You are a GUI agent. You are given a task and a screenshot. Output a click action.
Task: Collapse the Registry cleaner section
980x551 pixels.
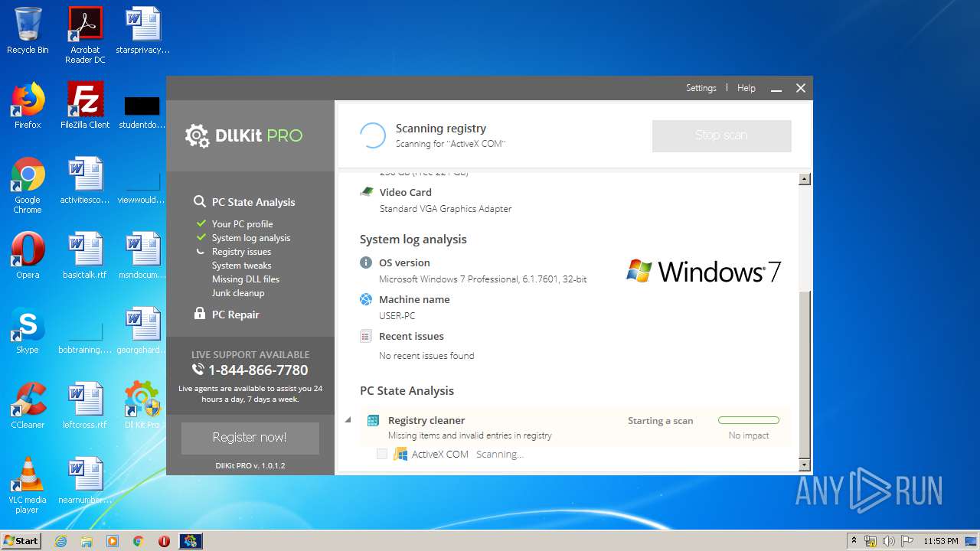click(348, 419)
